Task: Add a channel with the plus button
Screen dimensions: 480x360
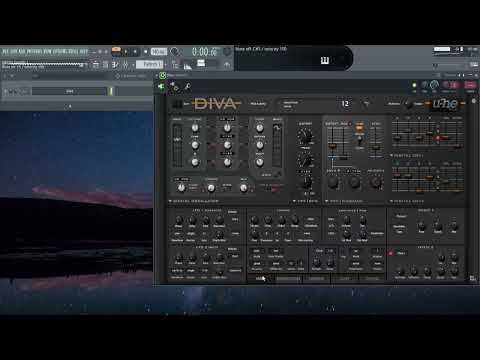Action: [x=70, y=106]
